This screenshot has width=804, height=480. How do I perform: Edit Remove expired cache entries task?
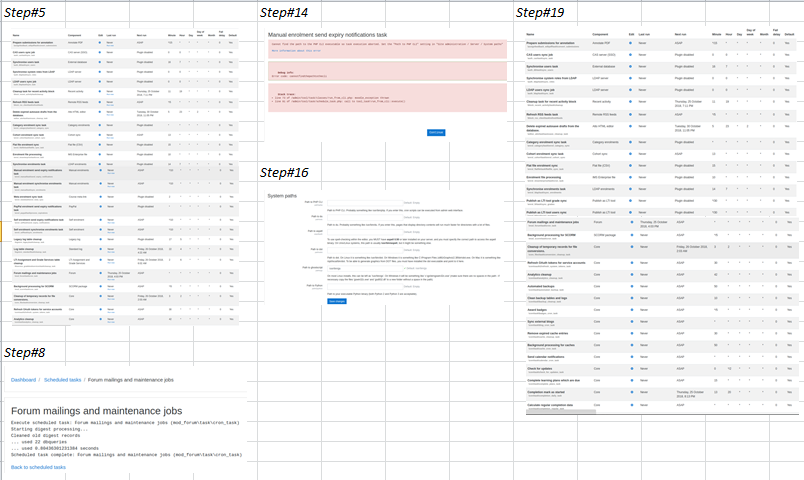pos(632,334)
